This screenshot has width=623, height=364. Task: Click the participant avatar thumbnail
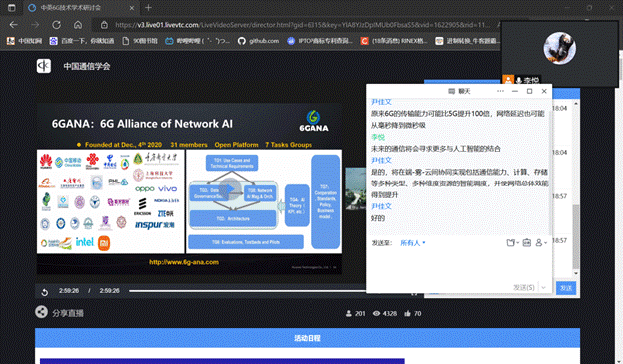[x=559, y=48]
